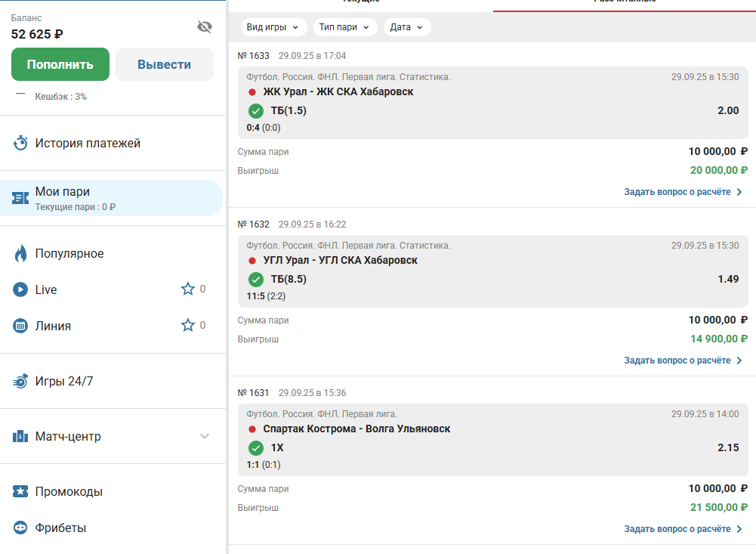The width and height of the screenshot is (756, 554).
Task: Toggle balance visibility eye icon
Action: click(x=205, y=26)
